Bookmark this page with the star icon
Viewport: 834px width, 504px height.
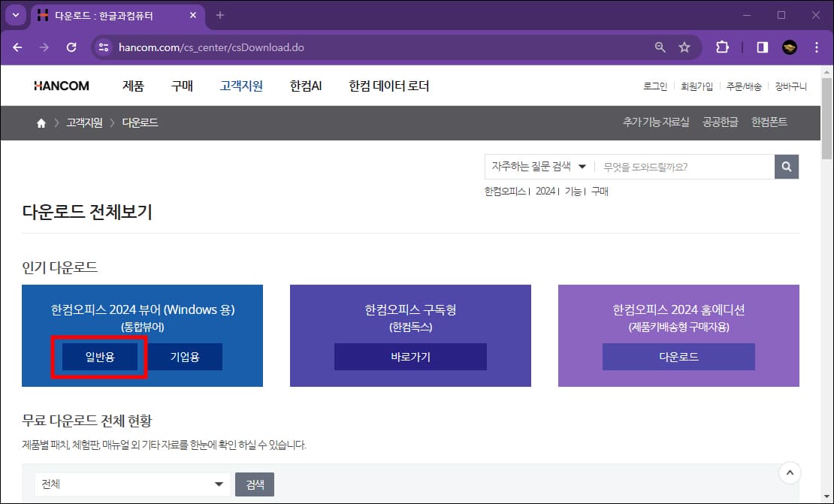pos(684,47)
